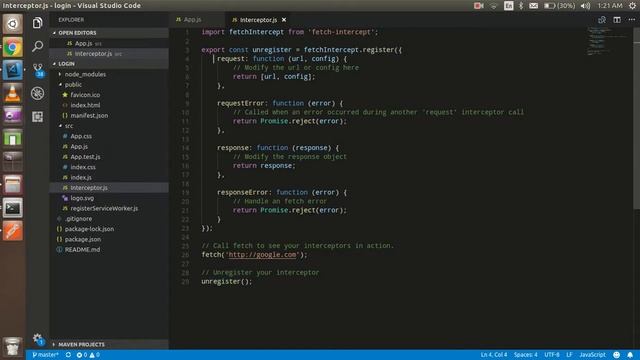The image size is (640, 360).
Task: Open the Debug view in activity bar
Action: click(x=38, y=93)
